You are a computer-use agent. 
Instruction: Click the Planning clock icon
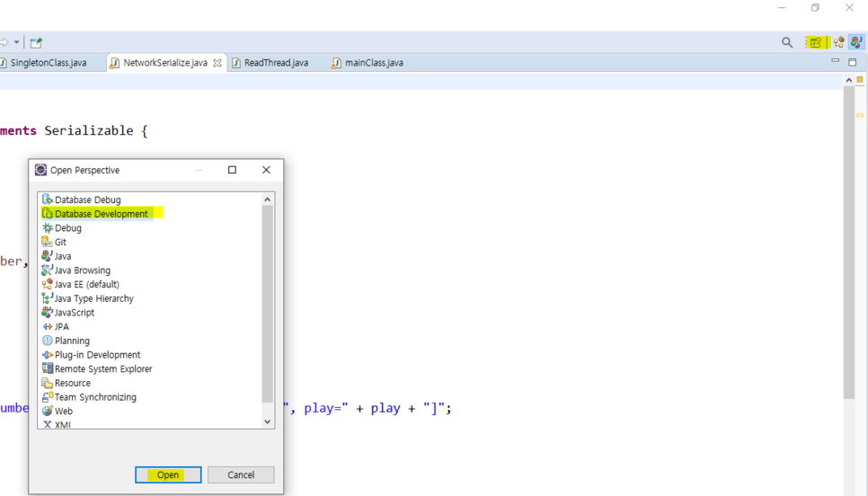click(48, 341)
